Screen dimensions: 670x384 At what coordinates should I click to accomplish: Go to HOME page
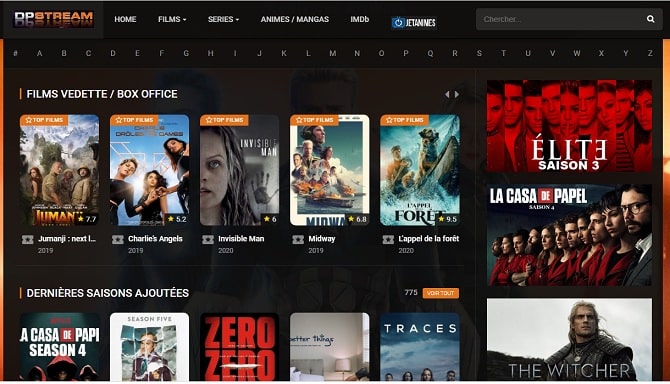tap(125, 19)
